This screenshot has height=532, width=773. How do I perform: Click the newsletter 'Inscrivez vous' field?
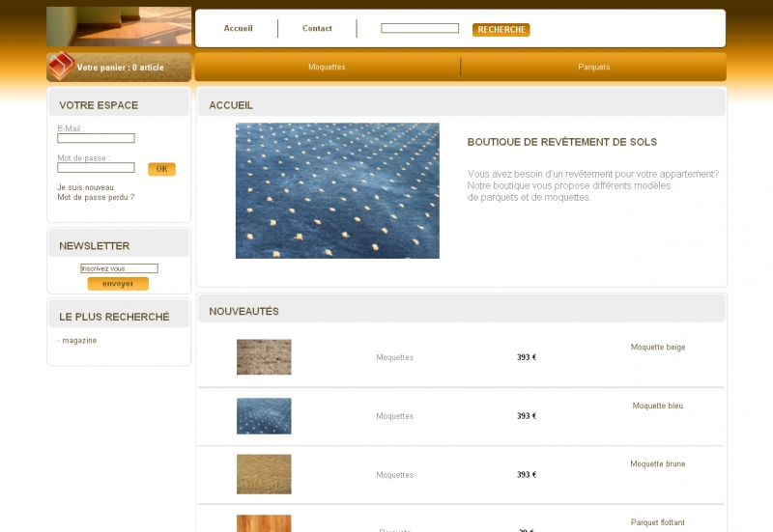click(x=119, y=268)
